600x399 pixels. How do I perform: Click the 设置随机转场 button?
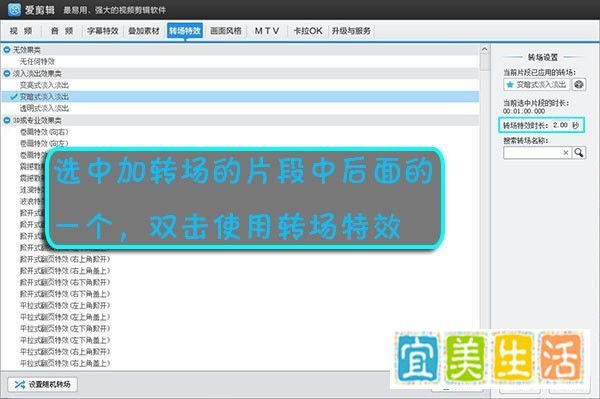[42, 384]
